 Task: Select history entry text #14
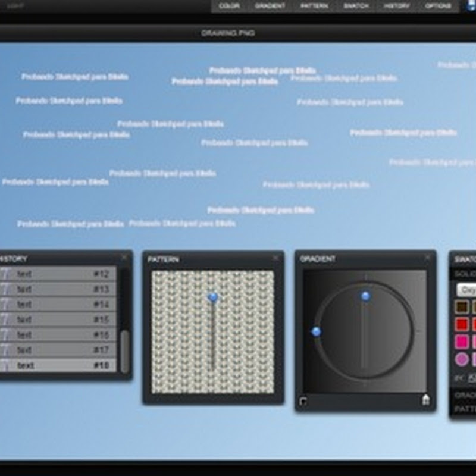[58, 305]
